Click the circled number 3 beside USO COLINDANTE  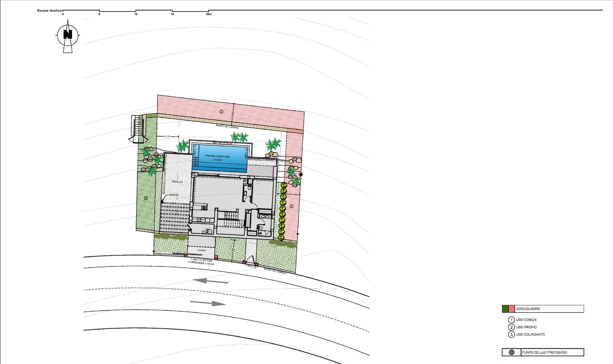pyautogui.click(x=511, y=334)
